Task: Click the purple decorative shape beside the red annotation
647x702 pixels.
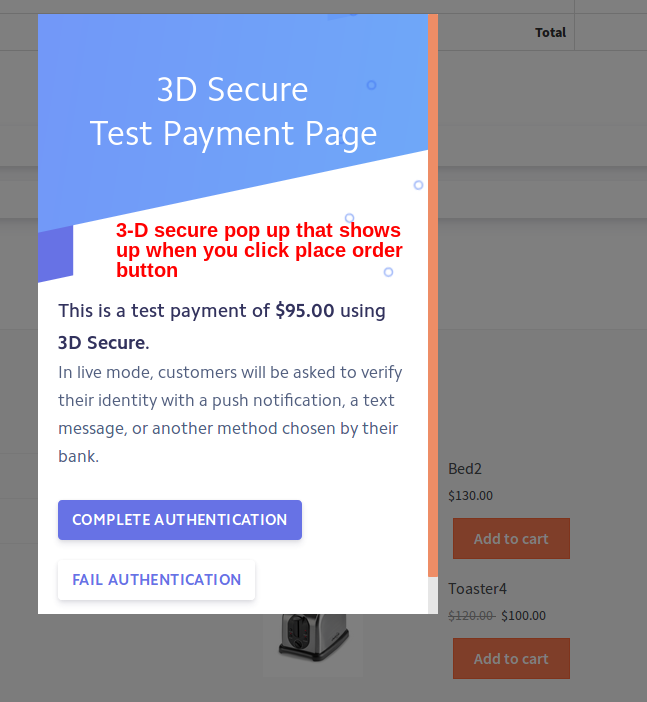Action: pyautogui.click(x=56, y=254)
